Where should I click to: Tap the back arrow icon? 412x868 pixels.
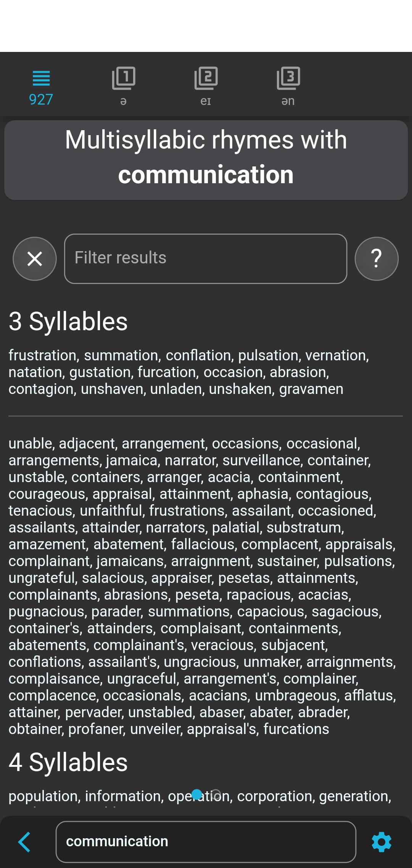[x=24, y=842]
